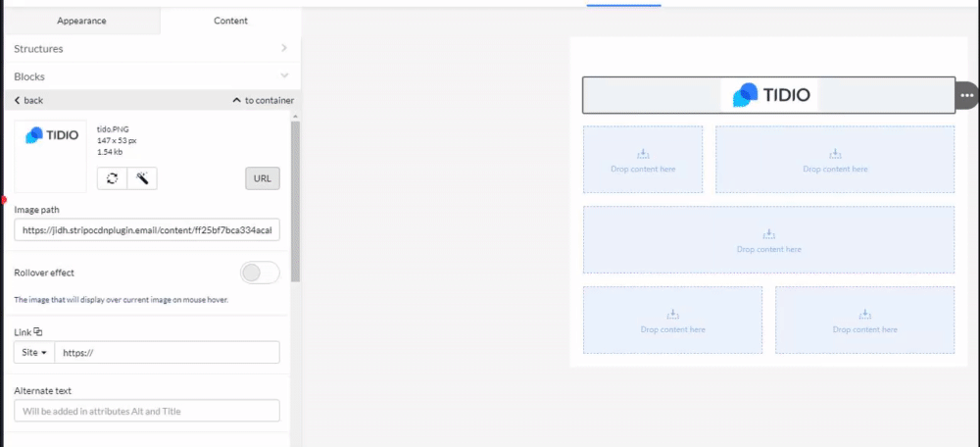This screenshot has height=447, width=980.
Task: Open the magic wand image editor
Action: 142,178
